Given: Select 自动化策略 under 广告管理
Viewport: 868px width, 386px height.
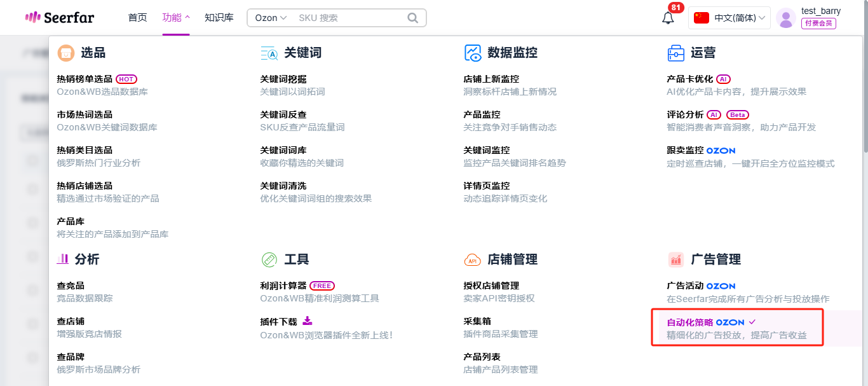Looking at the screenshot, I should coord(690,322).
